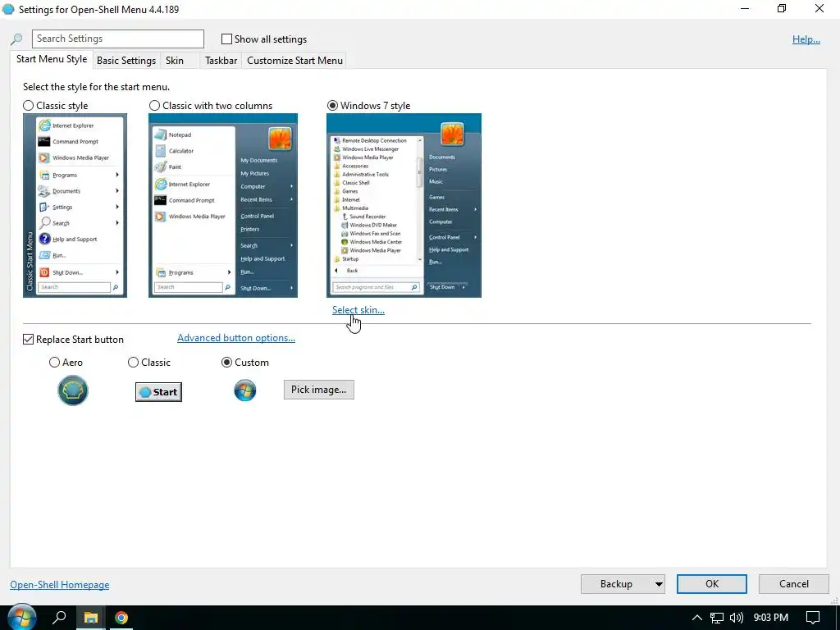840x630 pixels.
Task: Open the notification center icon
Action: pyautogui.click(x=813, y=618)
